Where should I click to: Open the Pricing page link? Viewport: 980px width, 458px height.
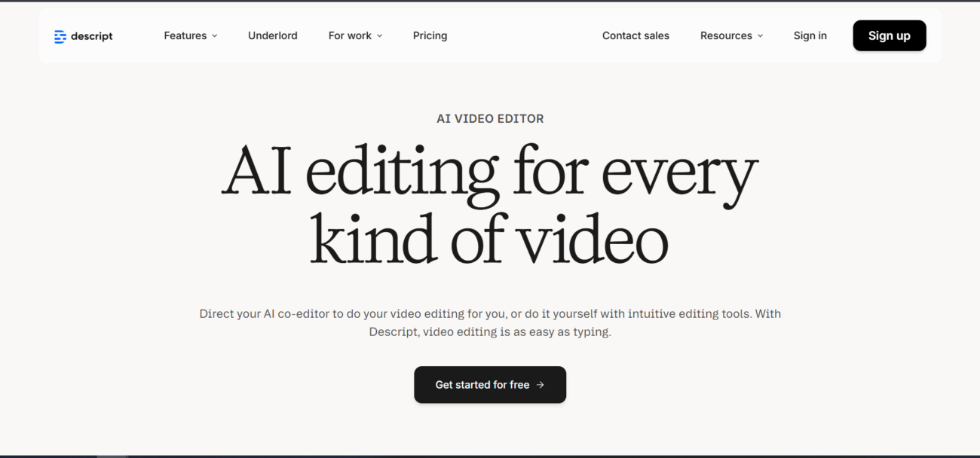pyautogui.click(x=430, y=35)
